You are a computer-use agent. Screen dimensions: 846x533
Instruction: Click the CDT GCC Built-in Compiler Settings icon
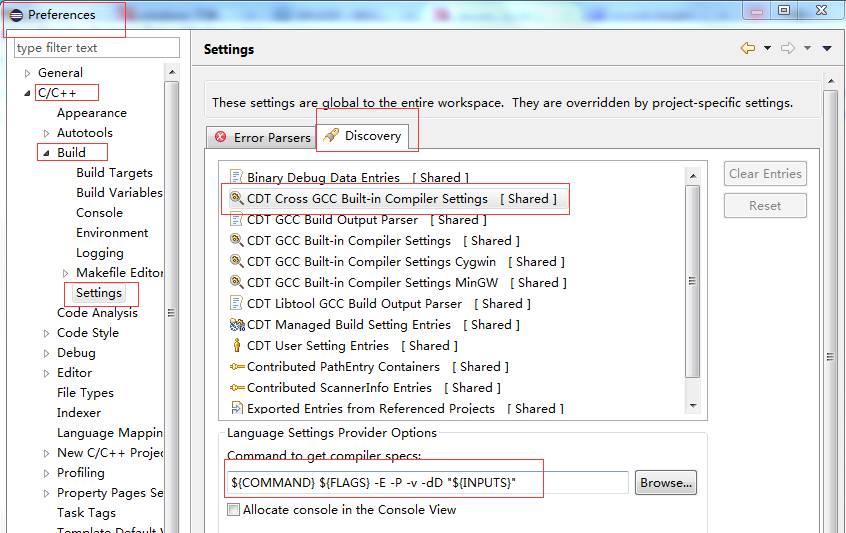click(236, 240)
